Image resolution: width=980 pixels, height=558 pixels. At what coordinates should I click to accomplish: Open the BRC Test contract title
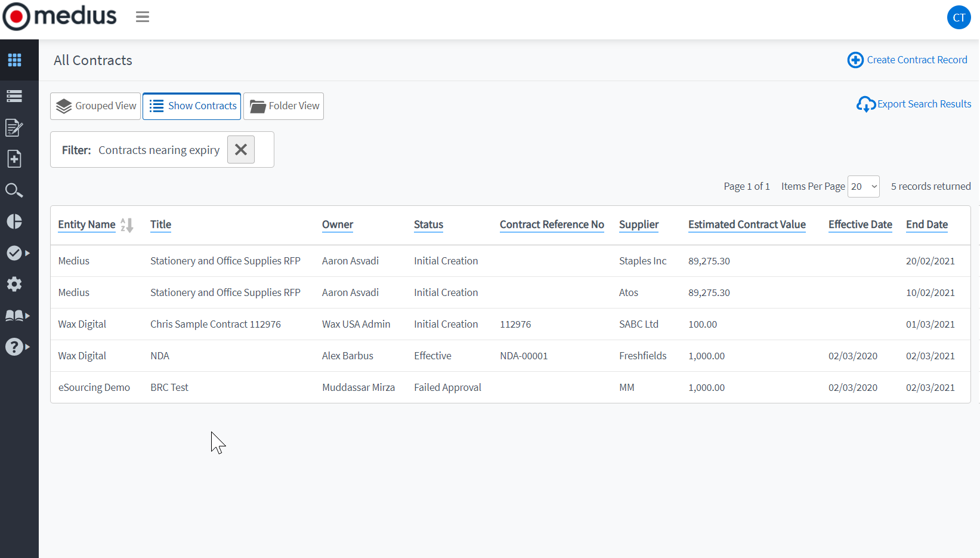(169, 387)
